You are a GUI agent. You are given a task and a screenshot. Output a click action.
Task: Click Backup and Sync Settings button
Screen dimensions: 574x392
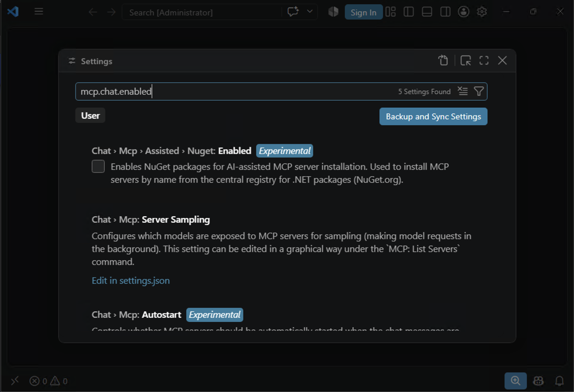433,117
